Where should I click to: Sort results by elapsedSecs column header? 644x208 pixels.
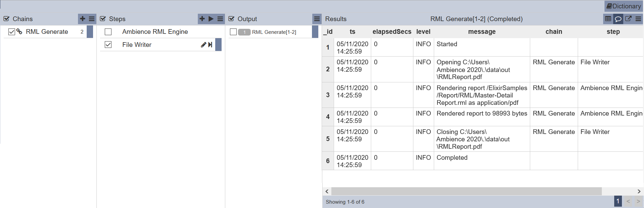pos(392,31)
